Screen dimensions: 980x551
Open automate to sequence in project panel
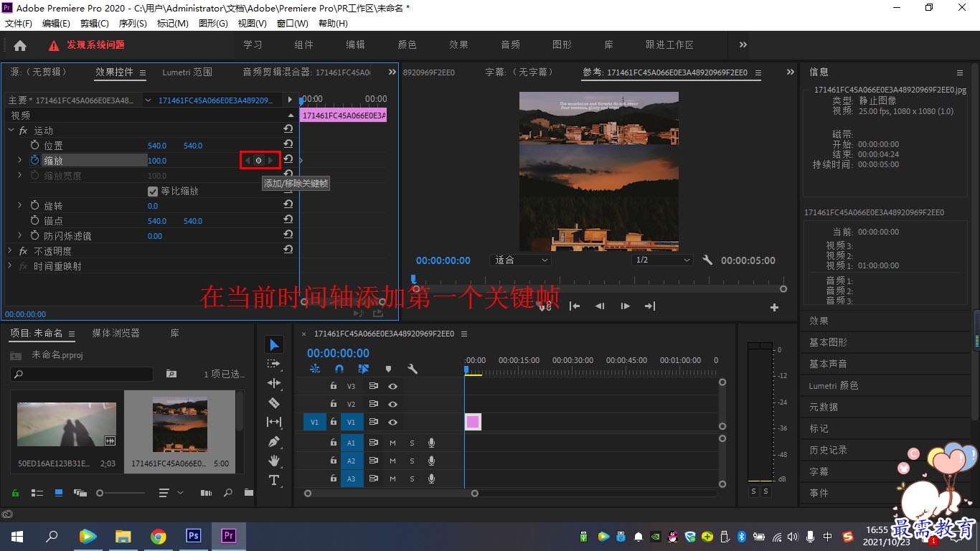[207, 493]
